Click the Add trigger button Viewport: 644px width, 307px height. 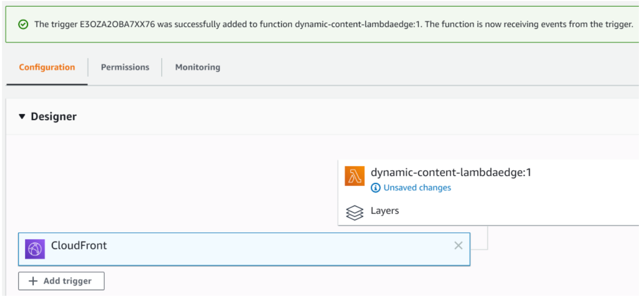point(62,281)
